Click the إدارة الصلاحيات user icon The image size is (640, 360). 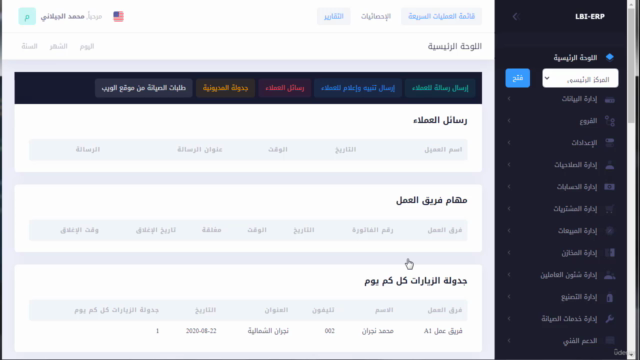[x=609, y=165]
